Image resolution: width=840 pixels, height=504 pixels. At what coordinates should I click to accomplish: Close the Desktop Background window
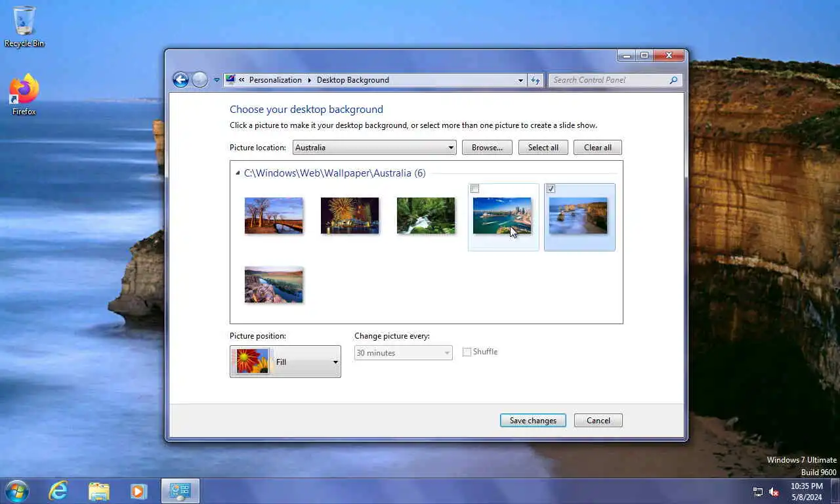click(669, 56)
